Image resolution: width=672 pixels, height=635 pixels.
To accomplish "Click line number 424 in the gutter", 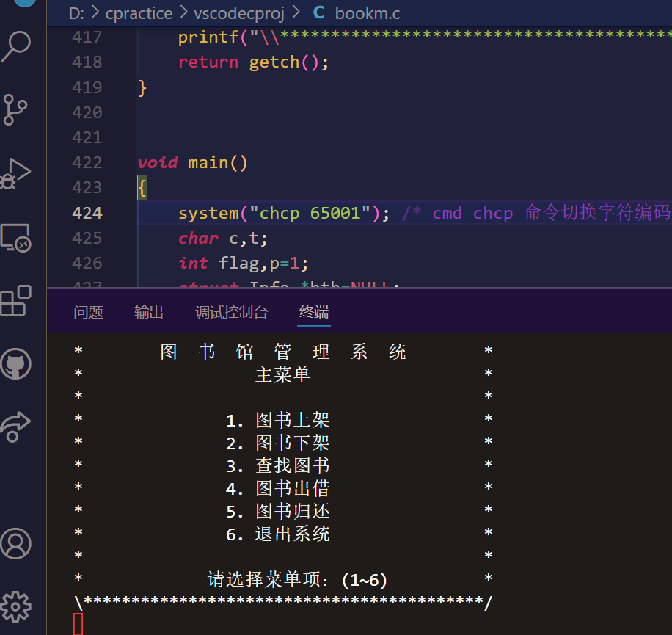I will [87, 213].
